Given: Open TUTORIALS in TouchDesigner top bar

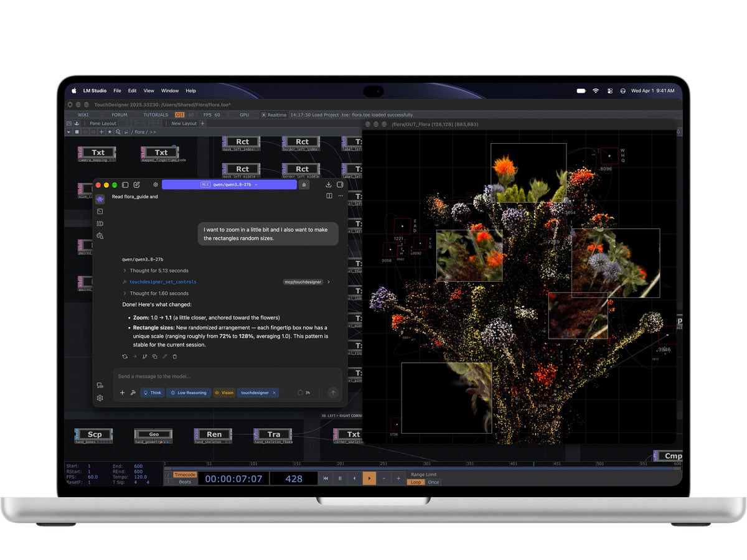Looking at the screenshot, I should (156, 115).
